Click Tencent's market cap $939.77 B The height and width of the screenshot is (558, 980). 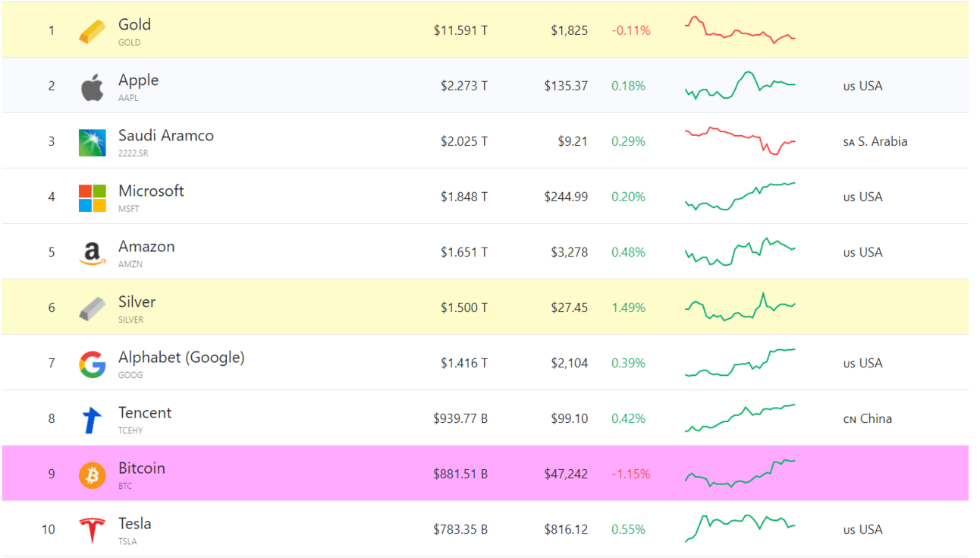coord(460,418)
